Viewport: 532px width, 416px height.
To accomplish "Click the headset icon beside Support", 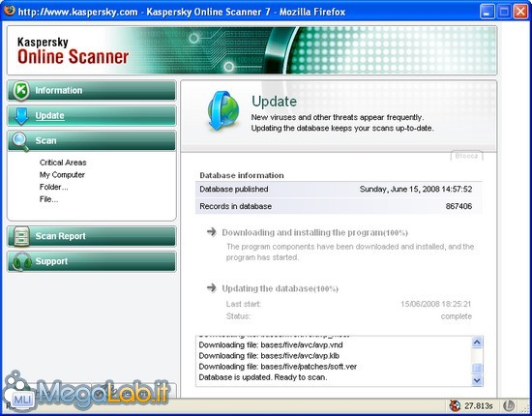I will (x=21, y=261).
